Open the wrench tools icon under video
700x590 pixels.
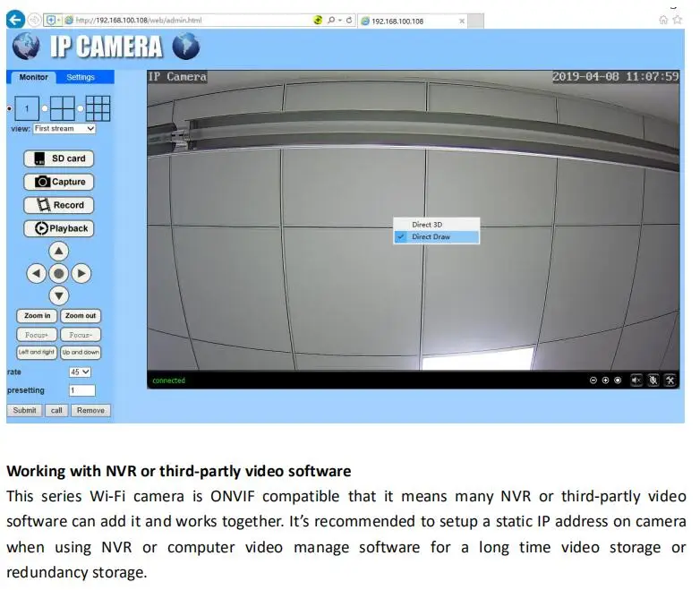click(670, 381)
